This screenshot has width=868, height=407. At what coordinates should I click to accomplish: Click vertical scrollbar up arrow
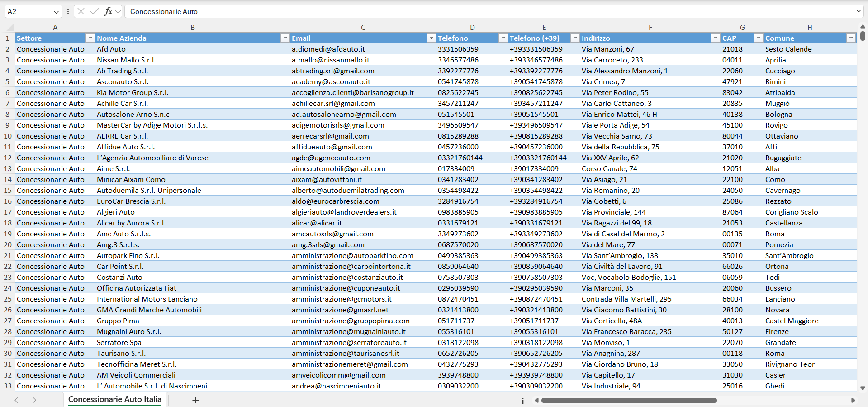click(x=863, y=27)
